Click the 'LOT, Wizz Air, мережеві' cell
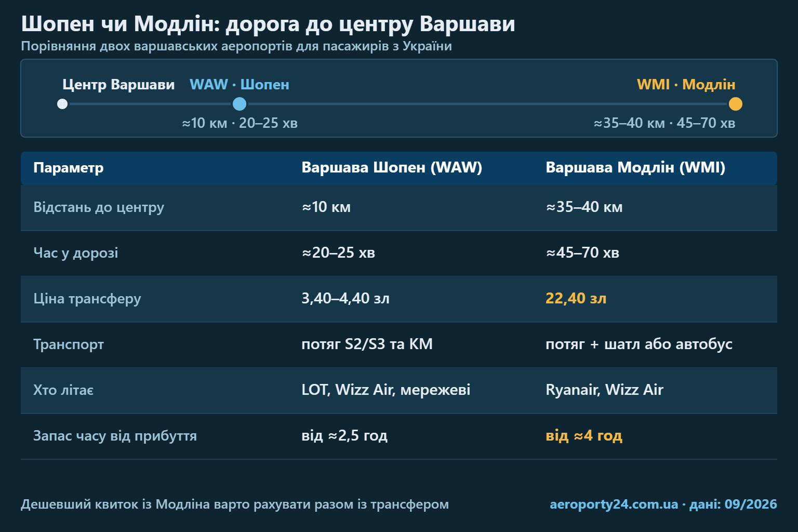 click(x=386, y=390)
